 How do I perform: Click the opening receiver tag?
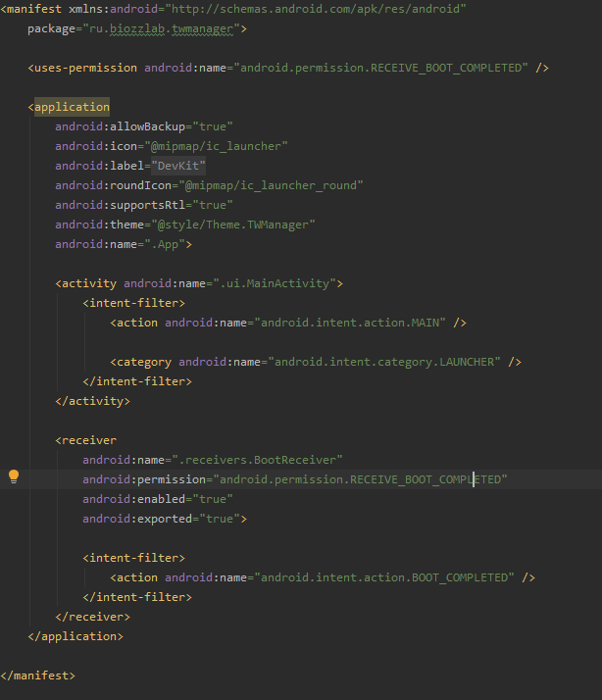tap(85, 440)
